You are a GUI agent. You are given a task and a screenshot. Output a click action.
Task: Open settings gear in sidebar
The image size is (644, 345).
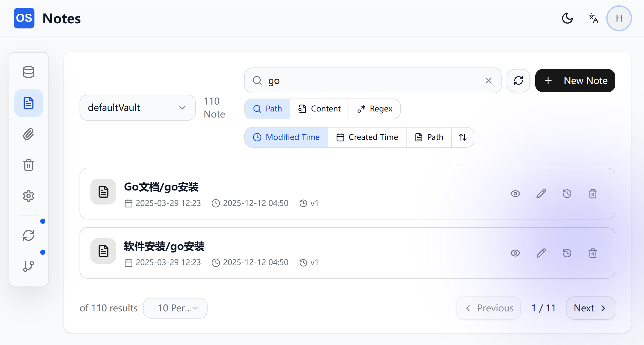coord(28,196)
